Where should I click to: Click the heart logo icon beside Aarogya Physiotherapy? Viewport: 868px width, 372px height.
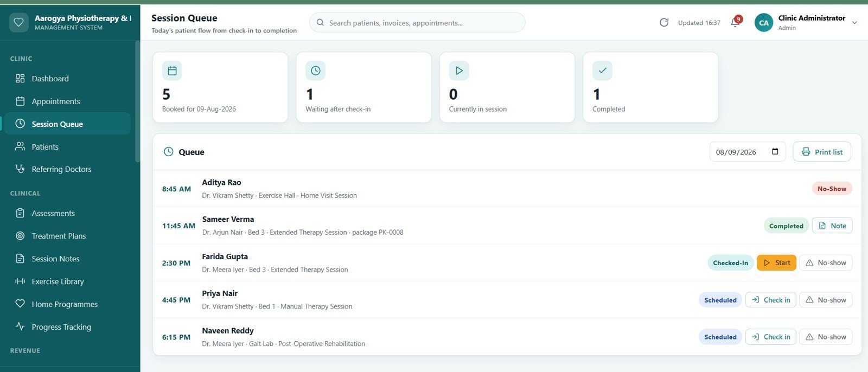pyautogui.click(x=18, y=22)
